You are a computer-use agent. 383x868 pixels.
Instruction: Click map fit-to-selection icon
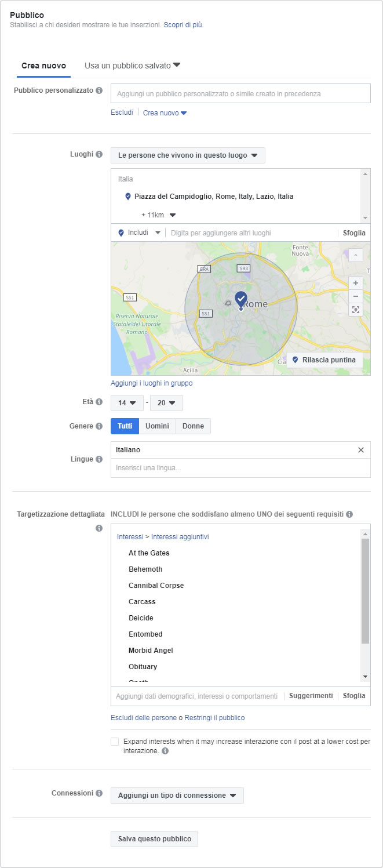click(356, 310)
